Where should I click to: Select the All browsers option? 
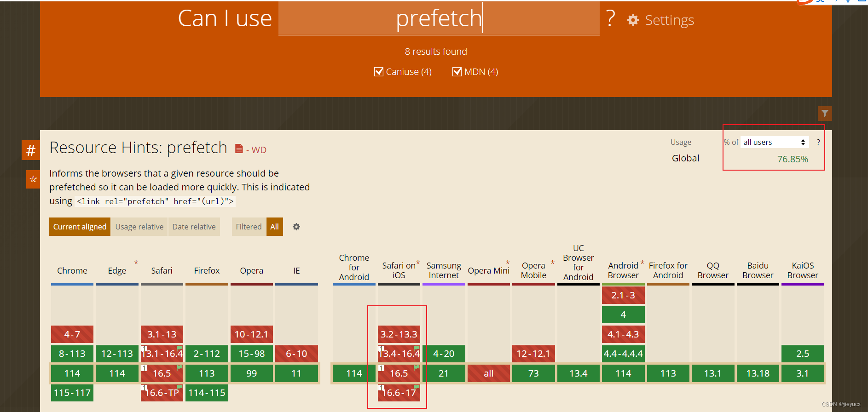[275, 227]
